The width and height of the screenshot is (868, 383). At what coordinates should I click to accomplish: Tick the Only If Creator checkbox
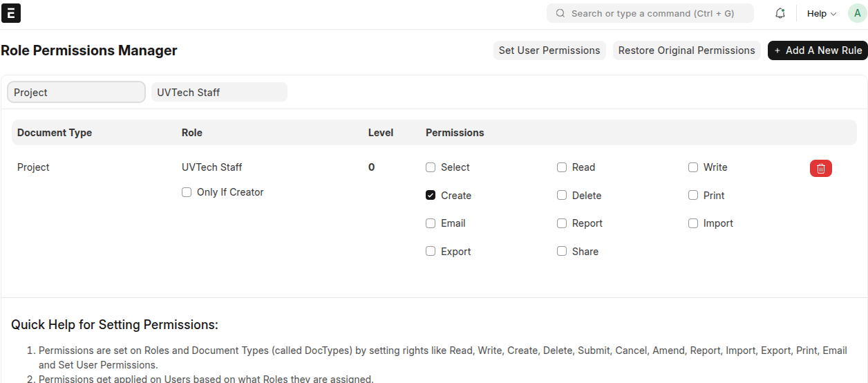187,192
